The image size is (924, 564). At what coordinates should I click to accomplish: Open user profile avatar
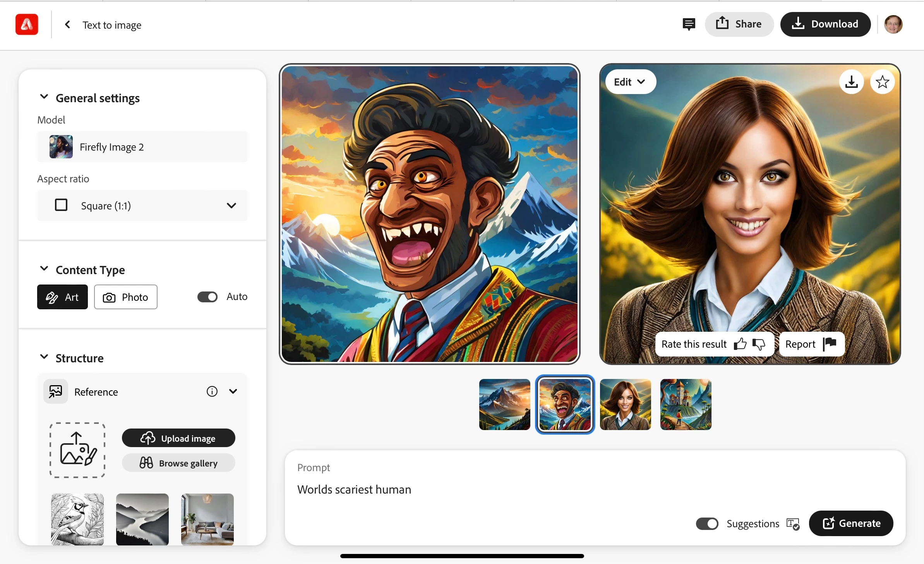(893, 24)
